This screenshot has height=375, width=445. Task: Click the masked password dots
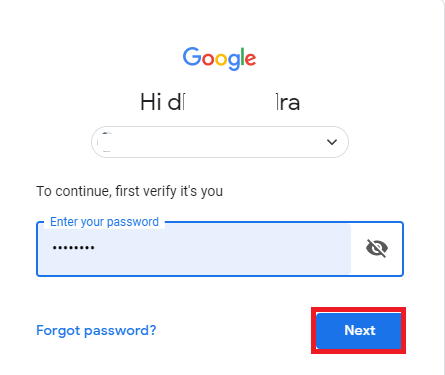[73, 248]
